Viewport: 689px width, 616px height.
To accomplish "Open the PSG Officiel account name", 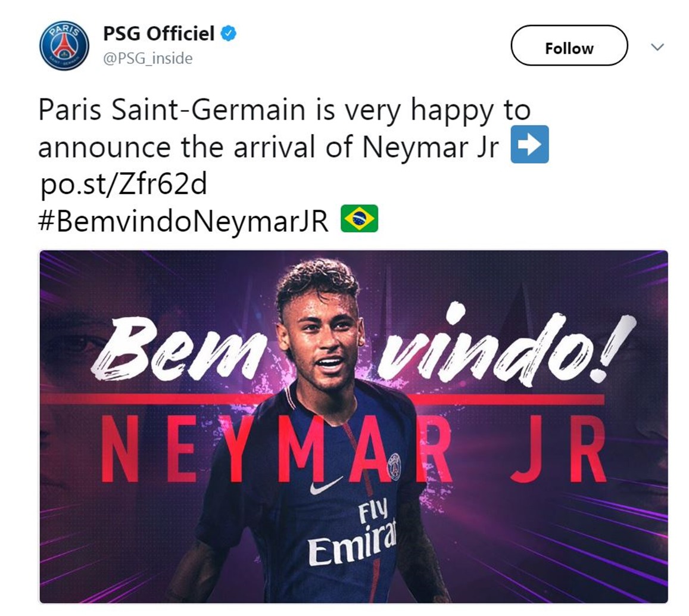I will tap(158, 34).
